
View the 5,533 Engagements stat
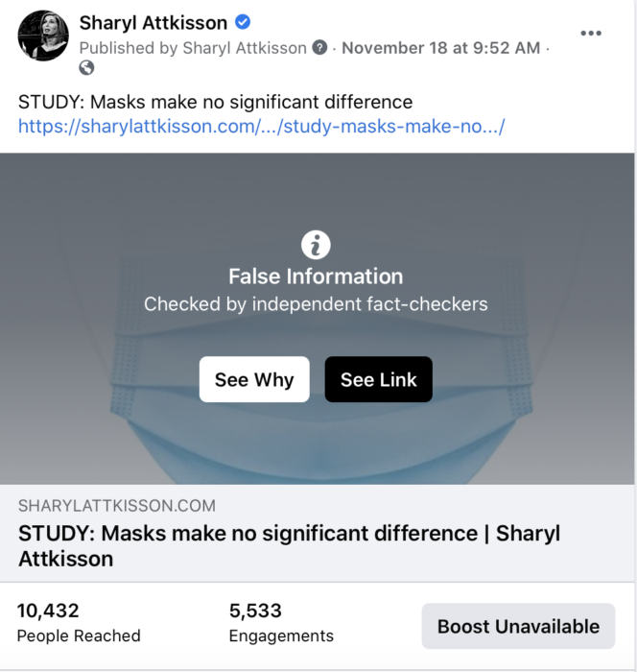coord(281,622)
